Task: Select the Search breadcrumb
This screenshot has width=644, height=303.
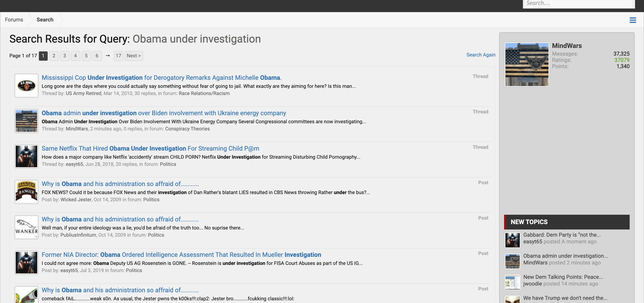Action: tap(45, 20)
